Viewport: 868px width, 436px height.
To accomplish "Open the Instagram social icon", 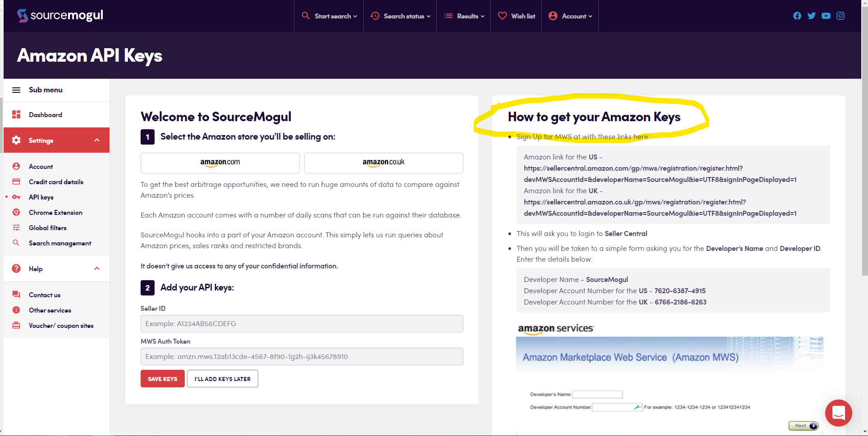I will (x=841, y=15).
